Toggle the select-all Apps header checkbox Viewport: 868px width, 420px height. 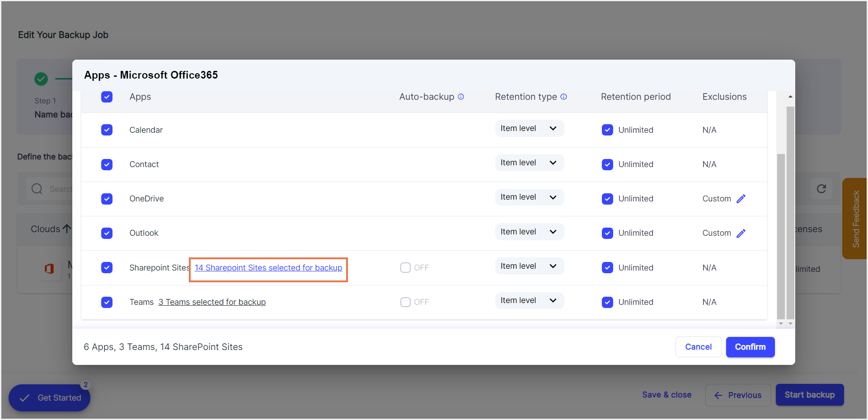coord(107,97)
